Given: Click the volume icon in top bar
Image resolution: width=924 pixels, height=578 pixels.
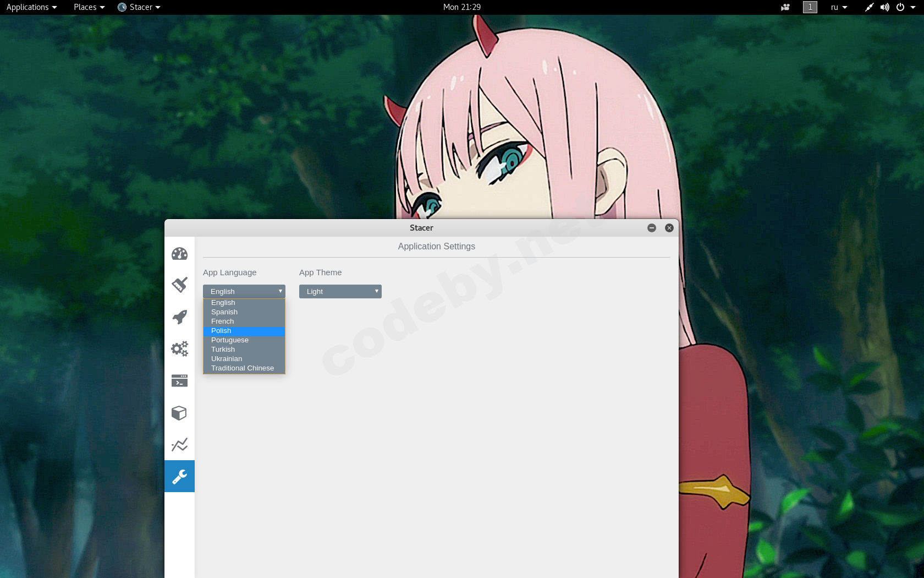Looking at the screenshot, I should [884, 7].
